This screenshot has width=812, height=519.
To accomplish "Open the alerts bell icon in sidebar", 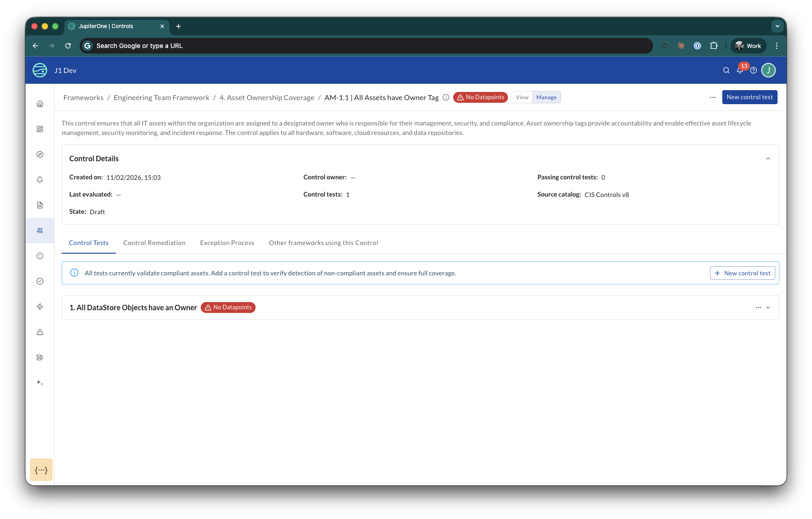I will pos(40,180).
